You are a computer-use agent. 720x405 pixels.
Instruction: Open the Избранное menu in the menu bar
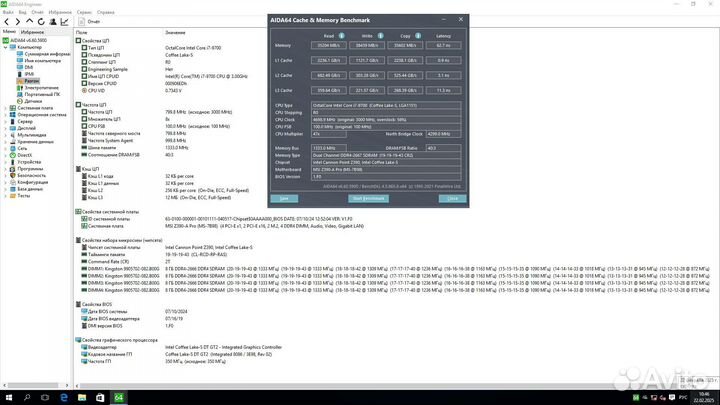click(x=60, y=12)
